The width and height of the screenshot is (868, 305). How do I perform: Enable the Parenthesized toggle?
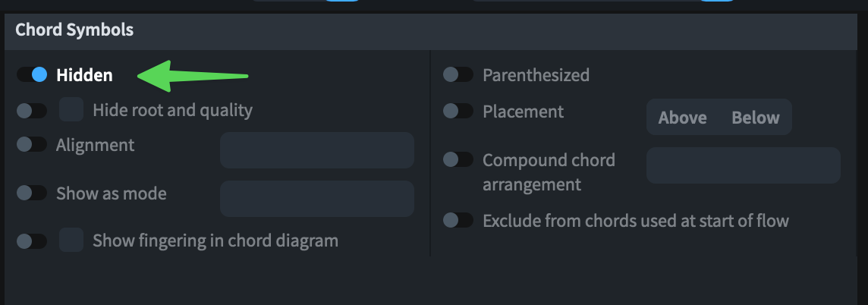[x=458, y=74]
